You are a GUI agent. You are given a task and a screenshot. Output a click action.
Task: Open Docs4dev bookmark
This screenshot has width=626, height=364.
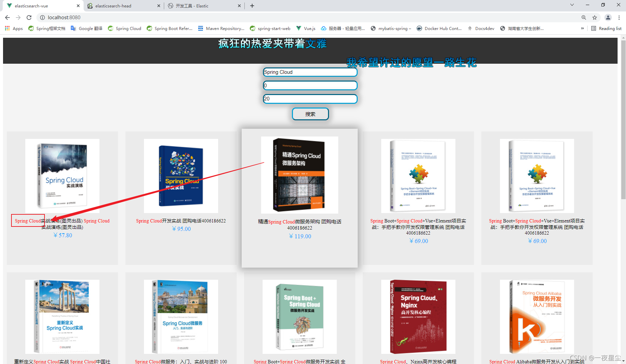click(481, 29)
